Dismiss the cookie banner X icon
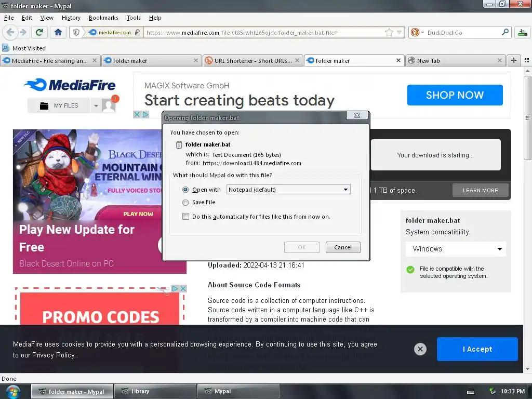 coord(420,349)
